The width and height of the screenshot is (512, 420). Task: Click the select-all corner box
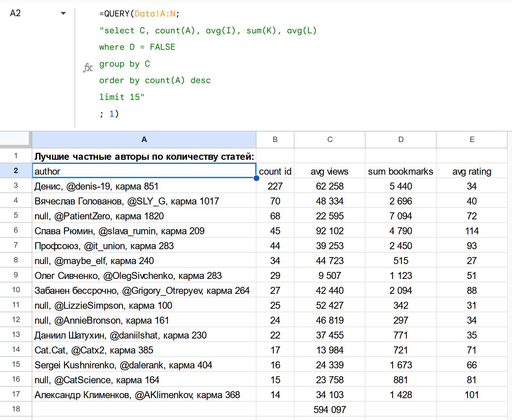pyautogui.click(x=15, y=139)
